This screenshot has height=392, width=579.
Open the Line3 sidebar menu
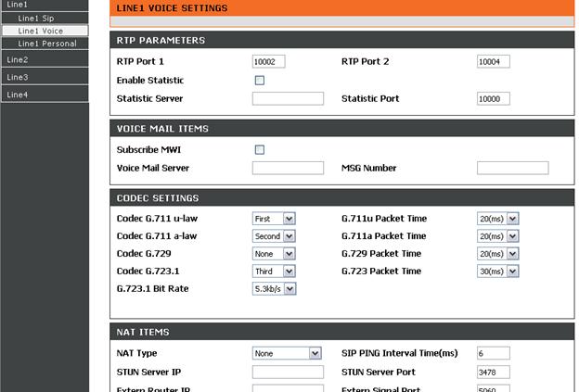click(45, 77)
